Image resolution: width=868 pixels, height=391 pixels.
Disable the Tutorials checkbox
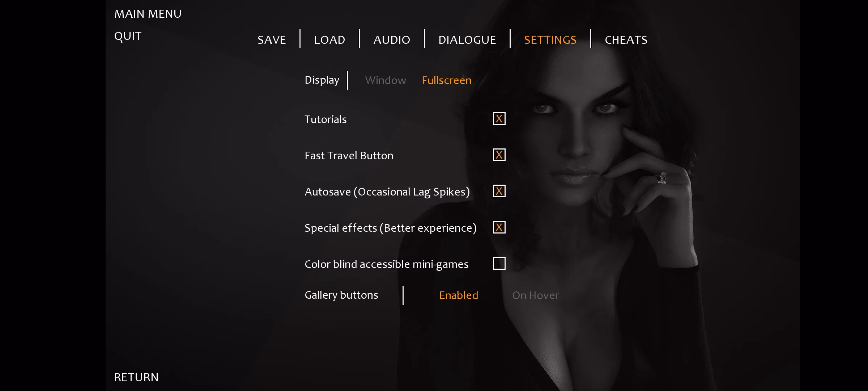[x=499, y=118]
